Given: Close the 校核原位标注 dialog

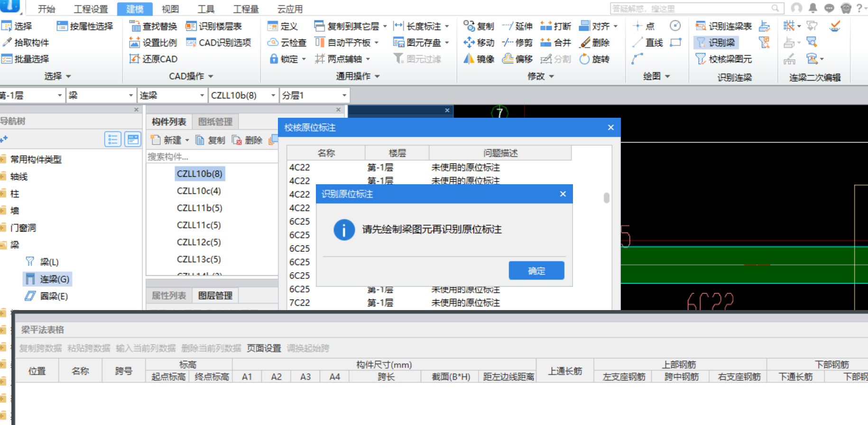Looking at the screenshot, I should coord(611,127).
